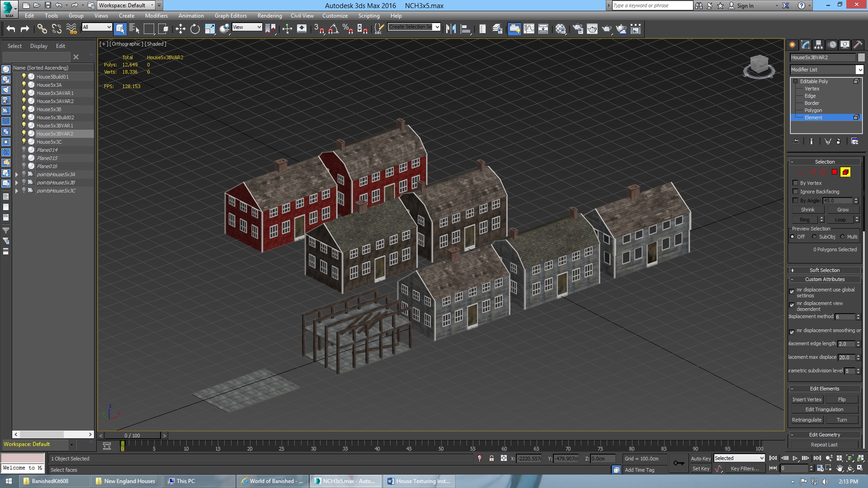Switch to the Hierarchy command panel tab
Viewport: 868px width, 488px height.
coord(818,44)
